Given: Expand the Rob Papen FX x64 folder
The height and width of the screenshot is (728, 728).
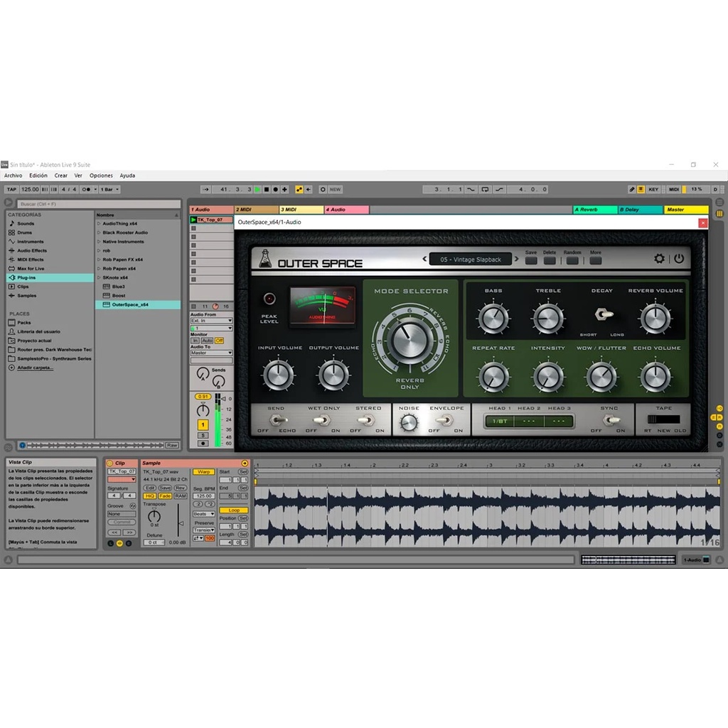Looking at the screenshot, I should [99, 259].
